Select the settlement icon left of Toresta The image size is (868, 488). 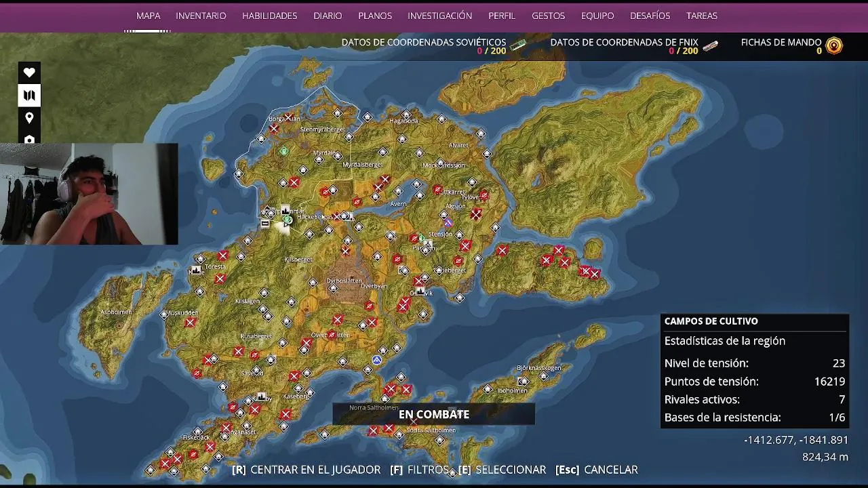[x=196, y=270]
